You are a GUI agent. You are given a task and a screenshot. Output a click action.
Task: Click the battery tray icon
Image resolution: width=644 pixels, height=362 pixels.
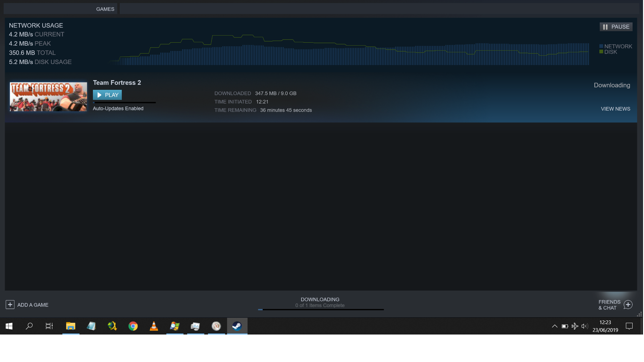[565, 326]
